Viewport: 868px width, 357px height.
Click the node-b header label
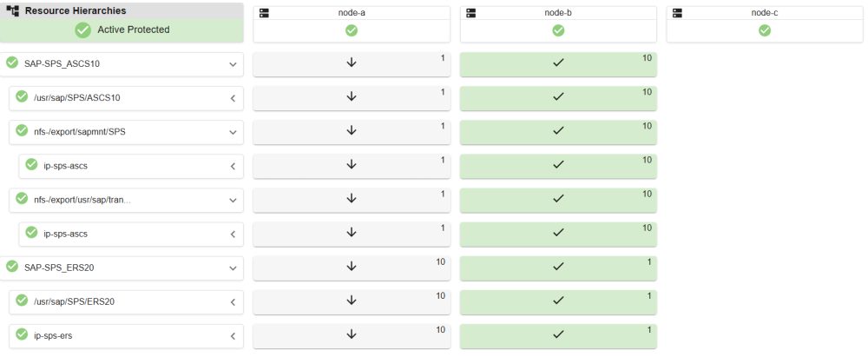point(558,13)
